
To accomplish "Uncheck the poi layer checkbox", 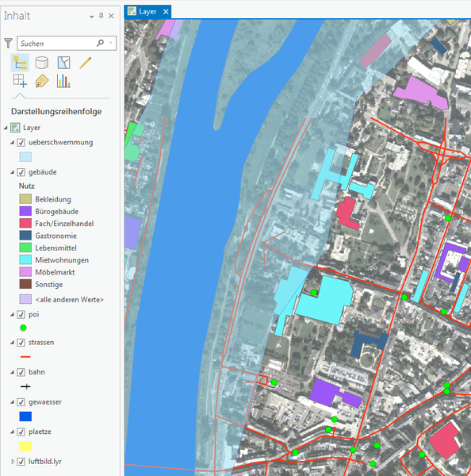I will [x=21, y=314].
